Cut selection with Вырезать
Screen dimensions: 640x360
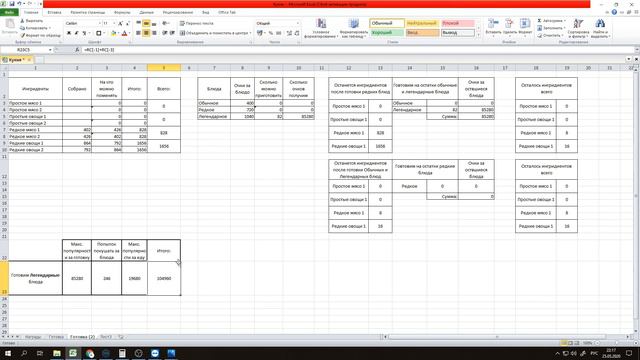(x=31, y=21)
